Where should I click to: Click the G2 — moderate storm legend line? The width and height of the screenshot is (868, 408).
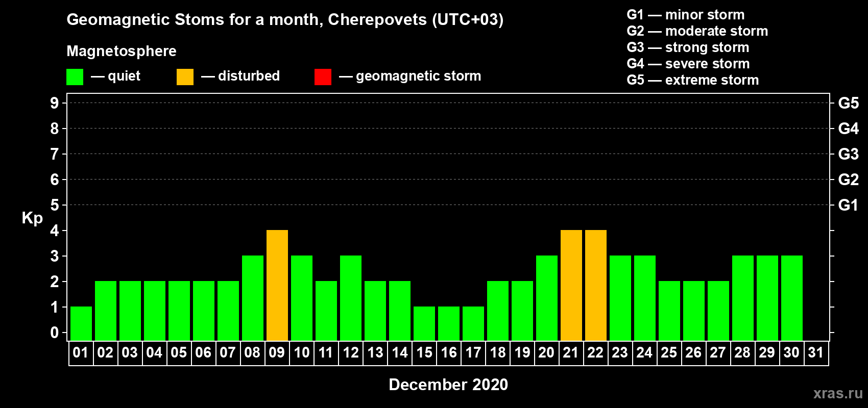(x=697, y=31)
